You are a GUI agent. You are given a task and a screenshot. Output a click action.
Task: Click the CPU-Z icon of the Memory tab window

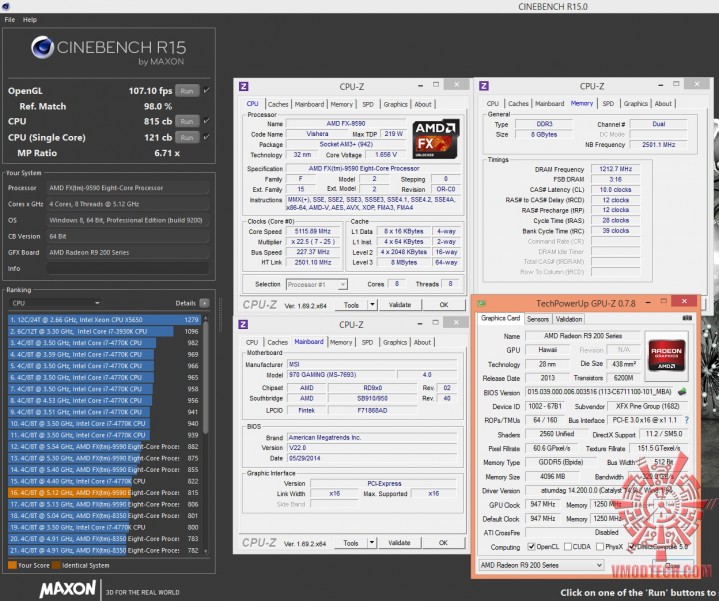point(483,86)
